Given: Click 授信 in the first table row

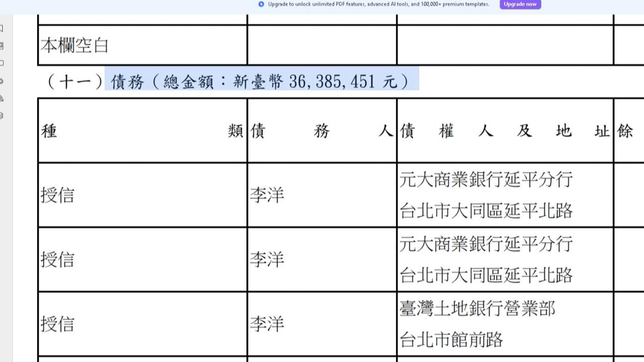Looking at the screenshot, I should click(x=57, y=196).
